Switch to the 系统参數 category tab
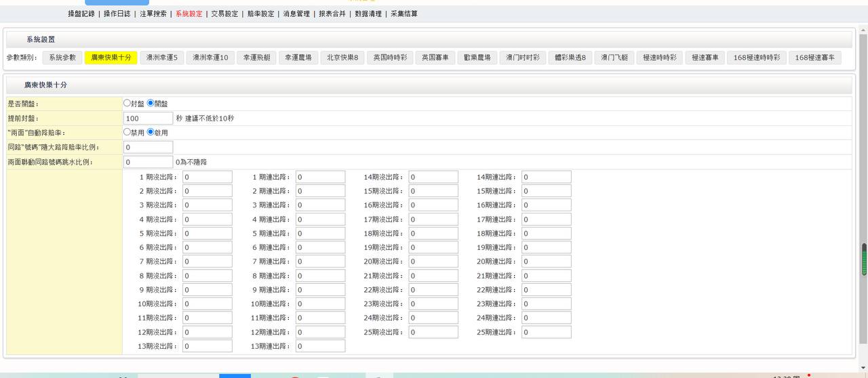Viewport: 868px width, 378px height. tap(62, 58)
